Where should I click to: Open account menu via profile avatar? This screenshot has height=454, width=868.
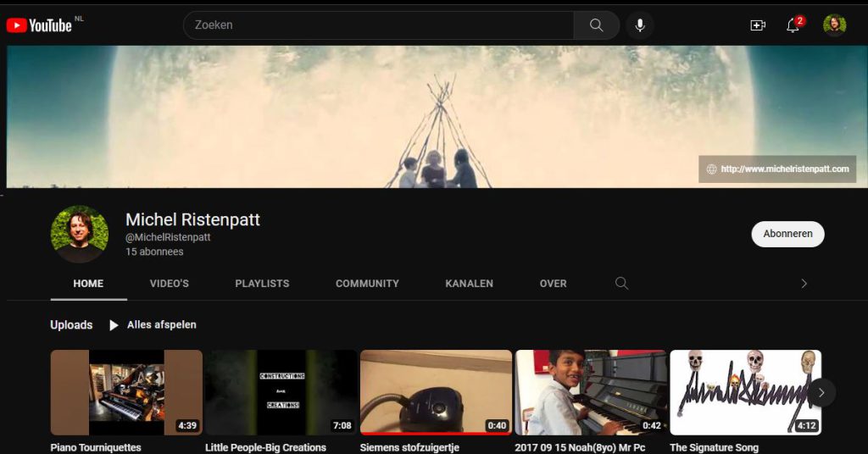[x=834, y=25]
